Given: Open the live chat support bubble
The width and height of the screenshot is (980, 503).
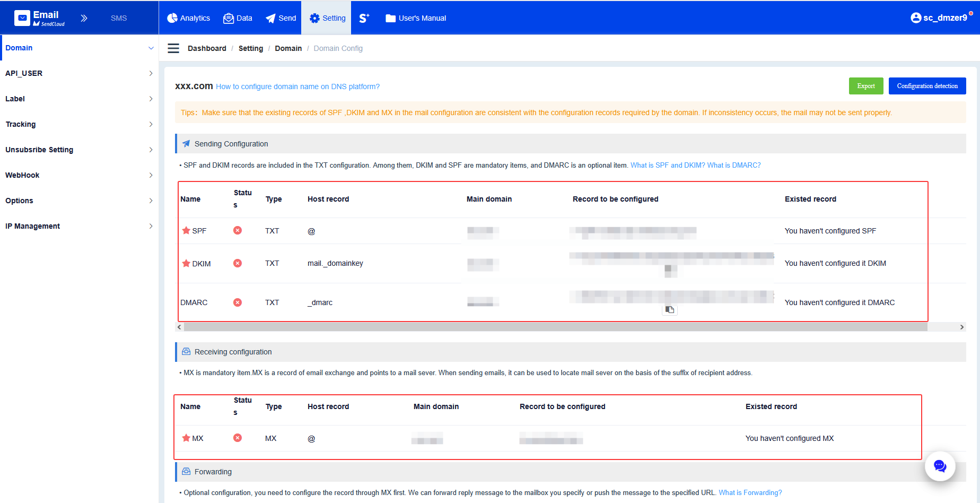Looking at the screenshot, I should coord(940,466).
